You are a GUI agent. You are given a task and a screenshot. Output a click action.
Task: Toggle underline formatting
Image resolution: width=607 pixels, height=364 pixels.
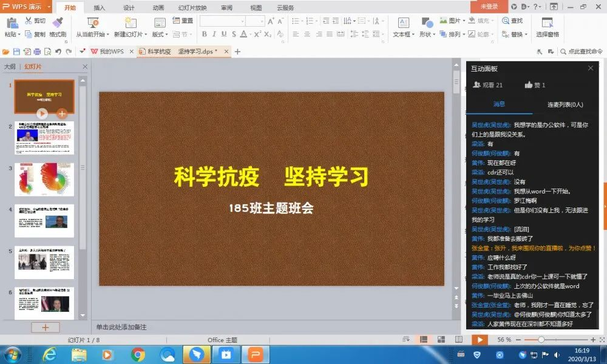[224, 35]
